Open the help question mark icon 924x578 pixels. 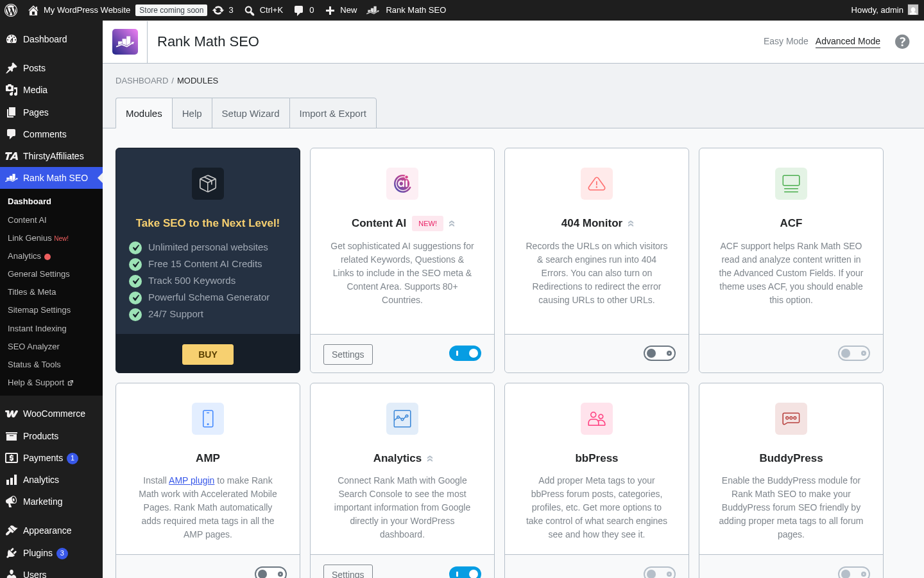tap(902, 42)
